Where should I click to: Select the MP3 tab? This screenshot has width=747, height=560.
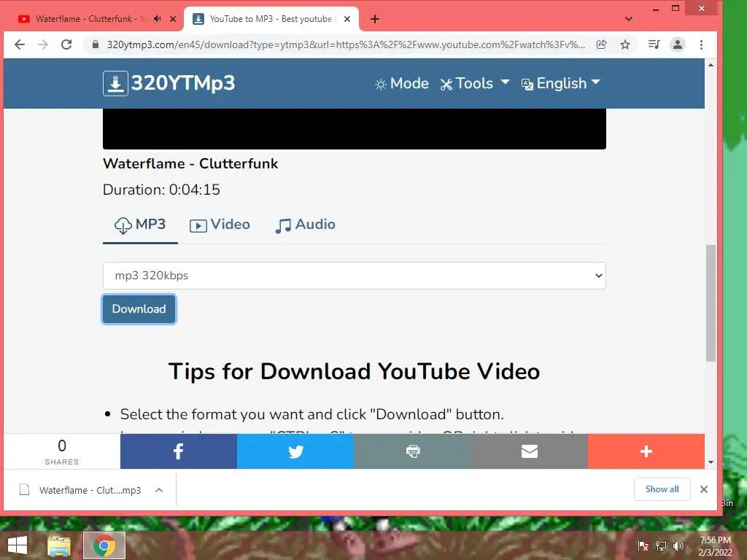(140, 225)
